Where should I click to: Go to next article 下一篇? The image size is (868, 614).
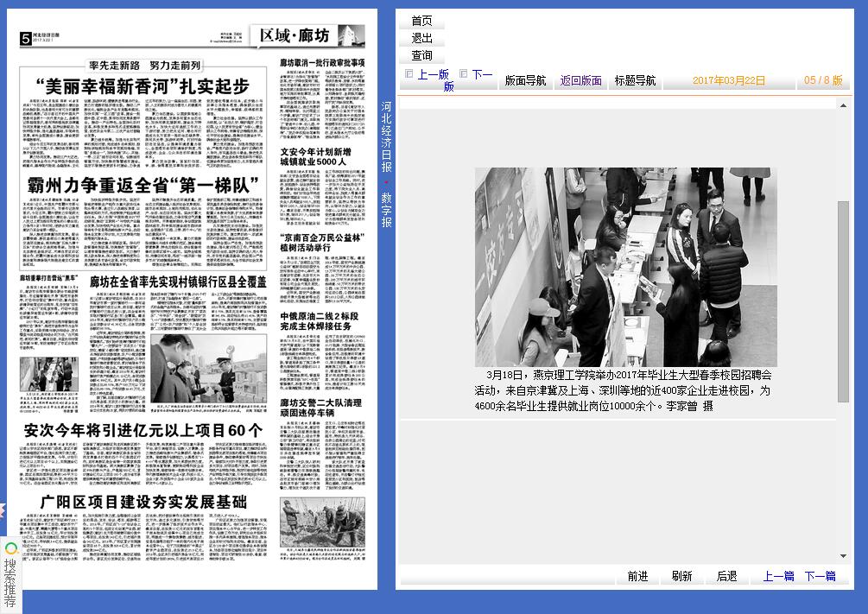click(x=820, y=576)
